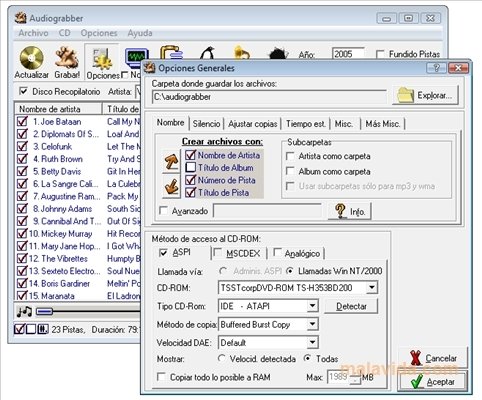Open the Método de copia dropdown
Image resolution: width=482 pixels, height=400 pixels.
(312, 324)
